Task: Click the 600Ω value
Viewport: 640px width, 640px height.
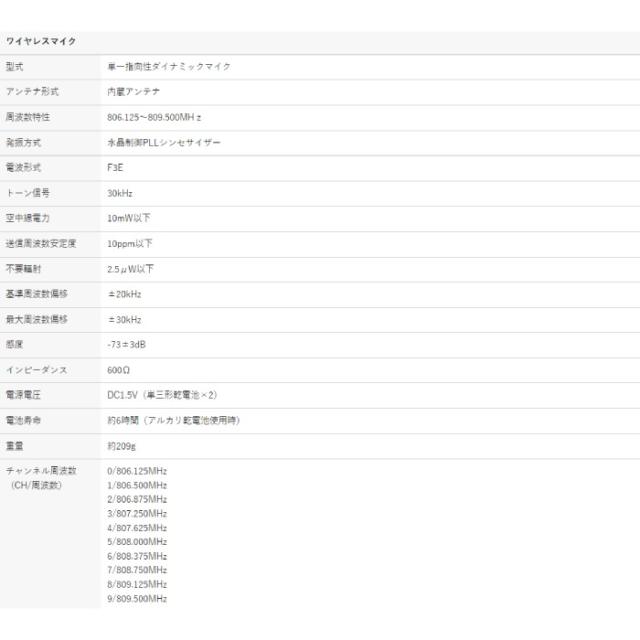Action: pos(118,370)
